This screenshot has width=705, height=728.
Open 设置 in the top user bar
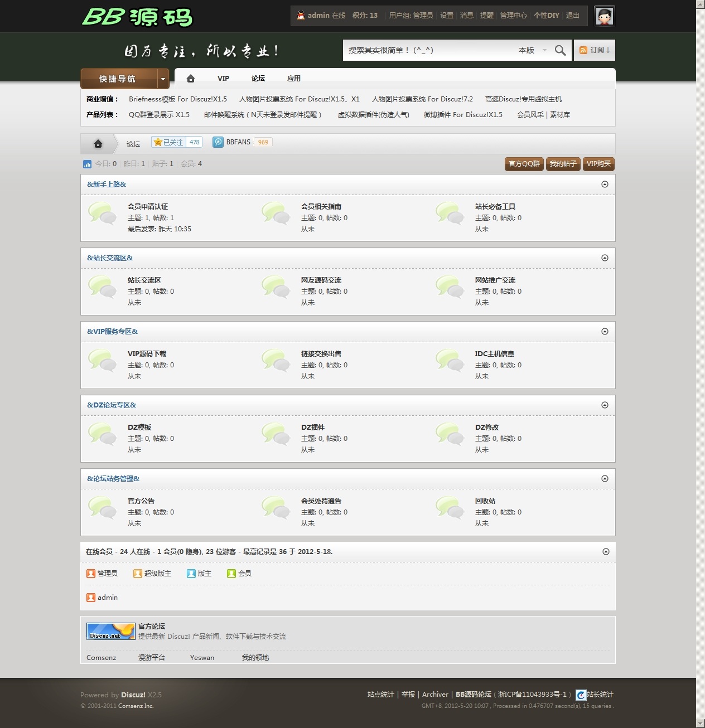(x=447, y=16)
